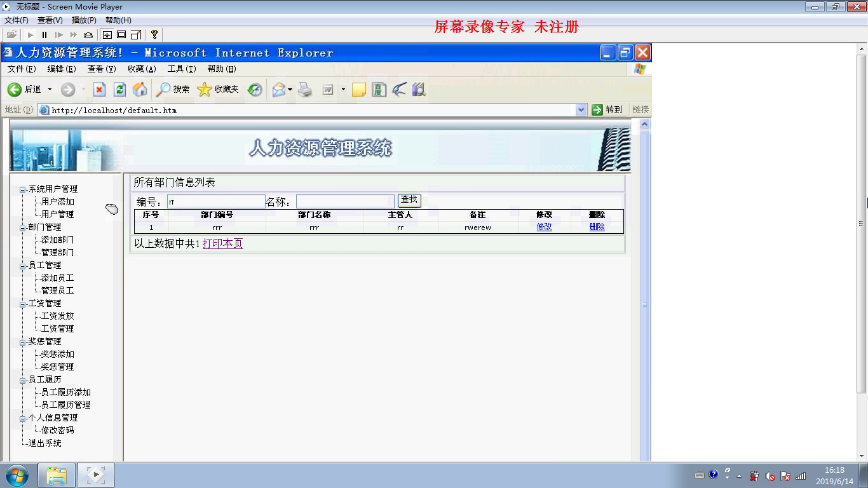The image size is (868, 488).
Task: Click the 删除 link for row 1
Action: point(597,227)
